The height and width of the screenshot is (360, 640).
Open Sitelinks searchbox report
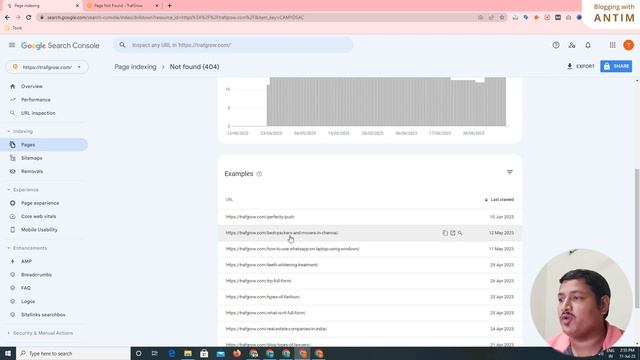(x=44, y=315)
